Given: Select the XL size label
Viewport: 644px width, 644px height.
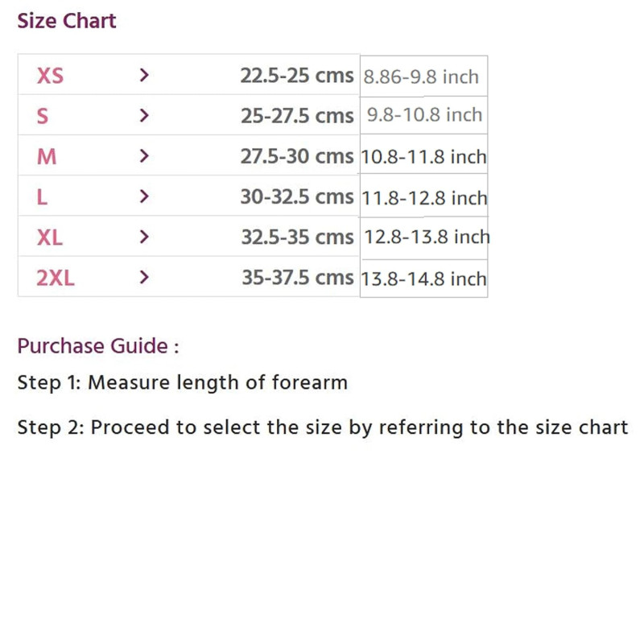Looking at the screenshot, I should click(x=50, y=237).
